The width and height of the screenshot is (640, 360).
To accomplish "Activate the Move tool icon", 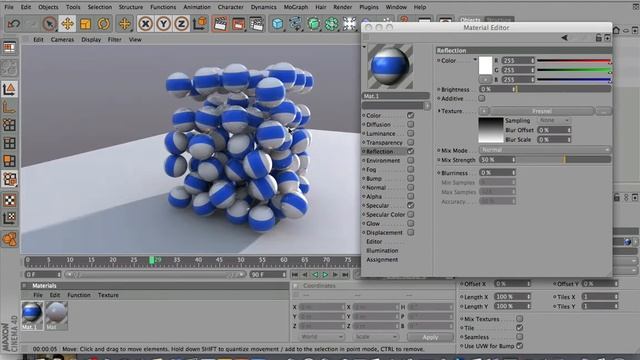I will pos(67,24).
